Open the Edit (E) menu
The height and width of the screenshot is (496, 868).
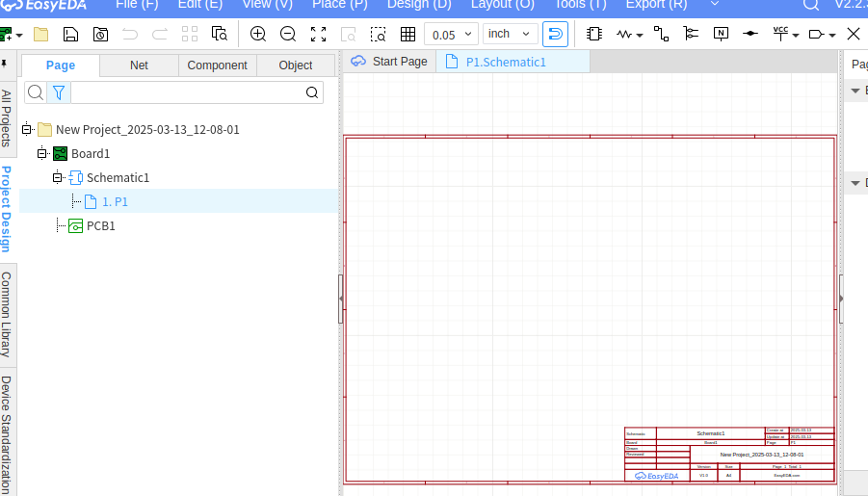(199, 5)
